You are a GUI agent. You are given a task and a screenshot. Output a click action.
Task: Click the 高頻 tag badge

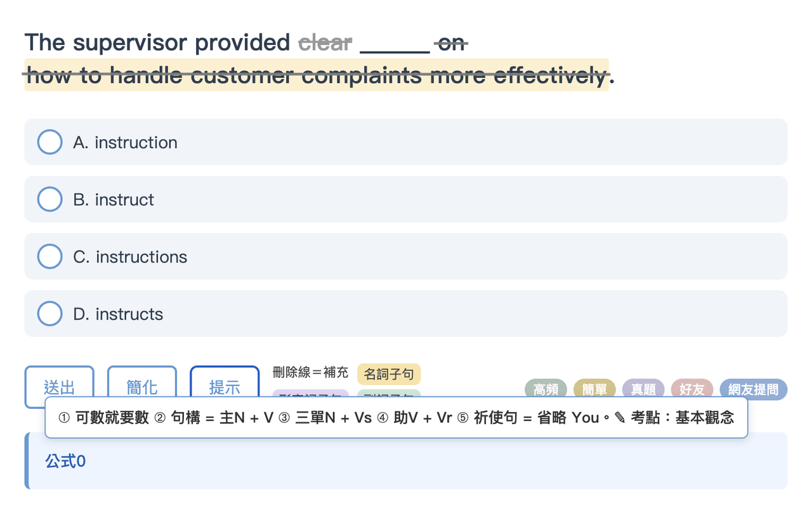[546, 389]
